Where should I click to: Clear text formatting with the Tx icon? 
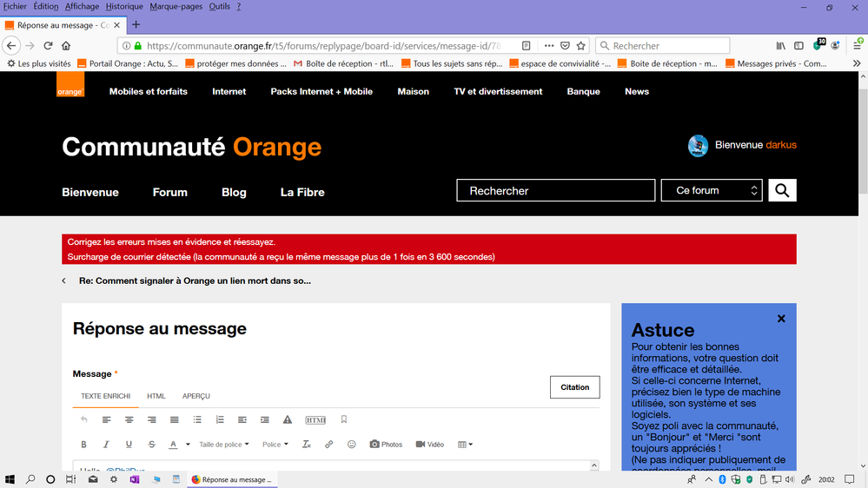(x=306, y=445)
